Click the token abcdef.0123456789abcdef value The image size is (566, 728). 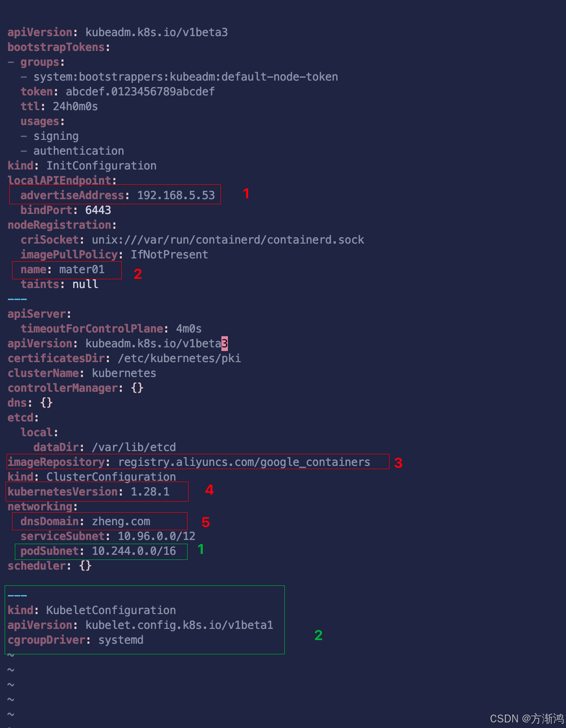140,91
